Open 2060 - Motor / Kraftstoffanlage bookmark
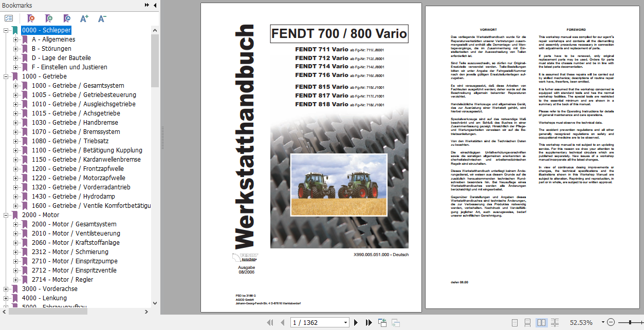Image resolution: width=644 pixels, height=330 pixels. [x=75, y=243]
